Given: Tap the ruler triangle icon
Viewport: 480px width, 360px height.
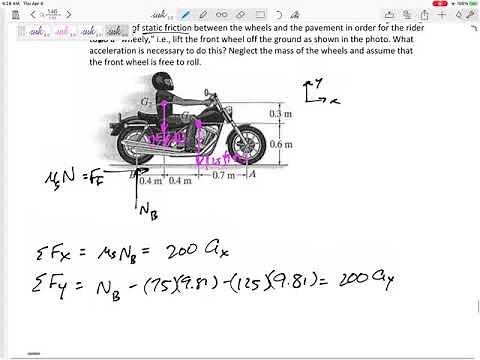Looking at the screenshot, I should click(x=459, y=14).
